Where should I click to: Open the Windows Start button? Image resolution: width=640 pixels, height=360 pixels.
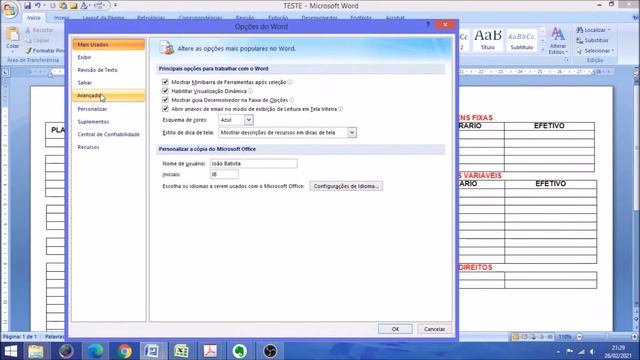point(10,351)
